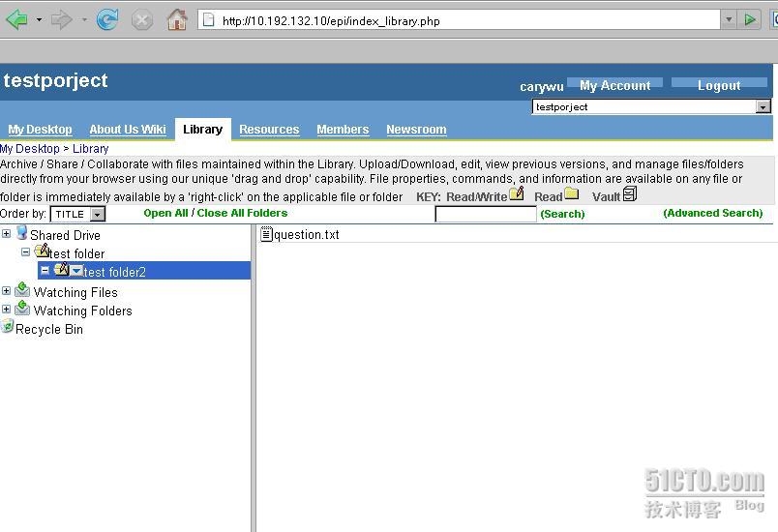The height and width of the screenshot is (532, 778).
Task: Select the Watching Folders tree item
Action: tap(83, 310)
